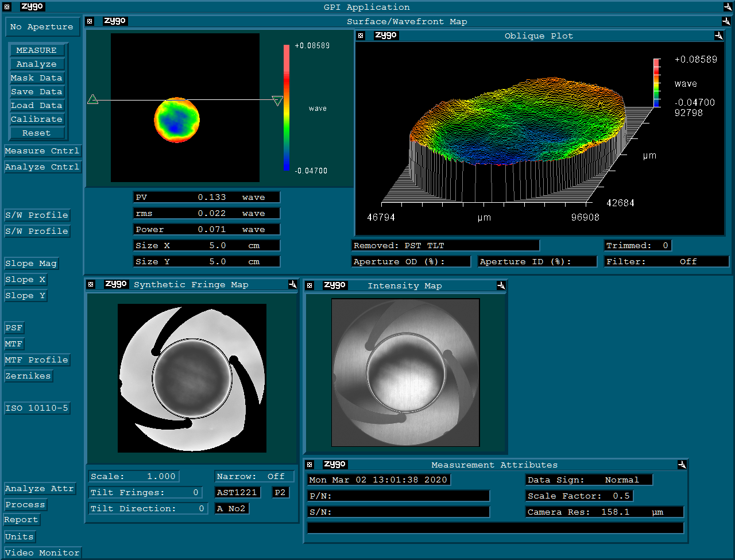Click the Synthetic Fringe Map window menu icon
This screenshot has height=560, width=735.
point(90,284)
